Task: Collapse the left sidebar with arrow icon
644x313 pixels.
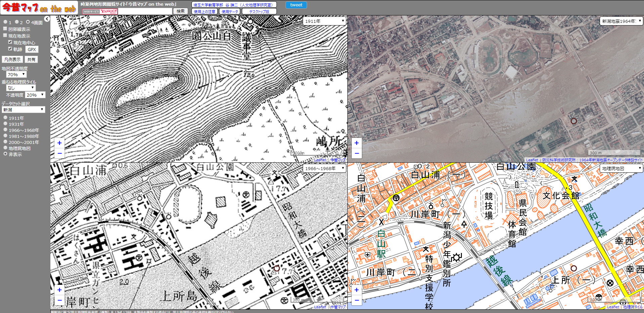Action: click(47, 19)
